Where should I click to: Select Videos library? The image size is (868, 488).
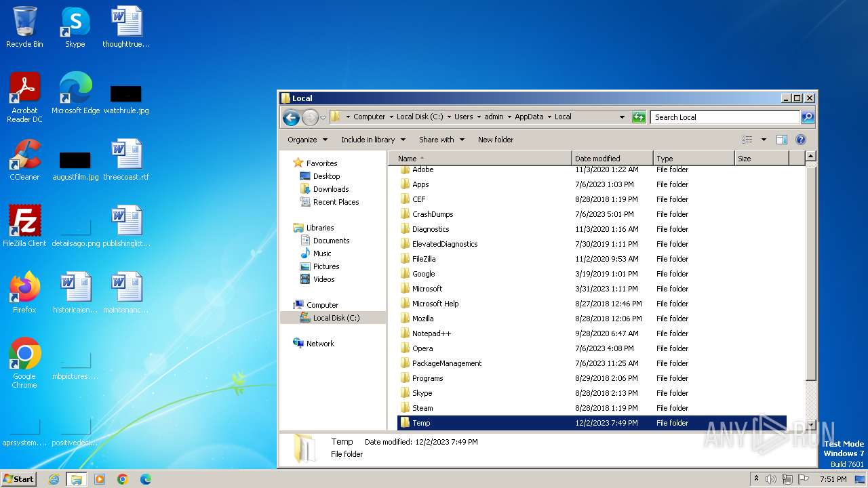tap(323, 279)
